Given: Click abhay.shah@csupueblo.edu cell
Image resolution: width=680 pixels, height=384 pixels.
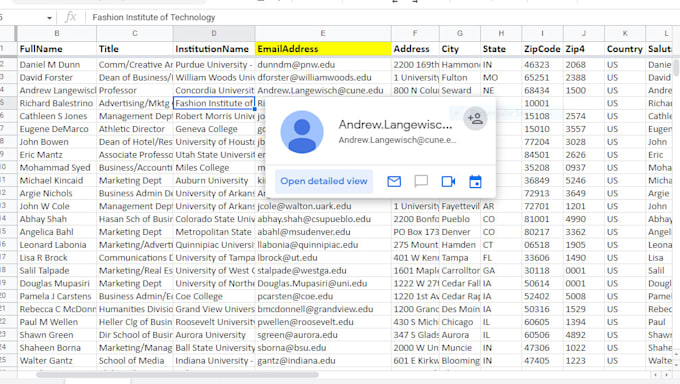Looking at the screenshot, I should coord(323,219).
